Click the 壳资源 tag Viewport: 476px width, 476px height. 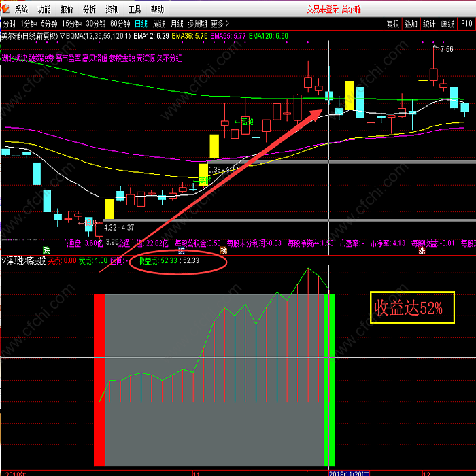pos(146,58)
